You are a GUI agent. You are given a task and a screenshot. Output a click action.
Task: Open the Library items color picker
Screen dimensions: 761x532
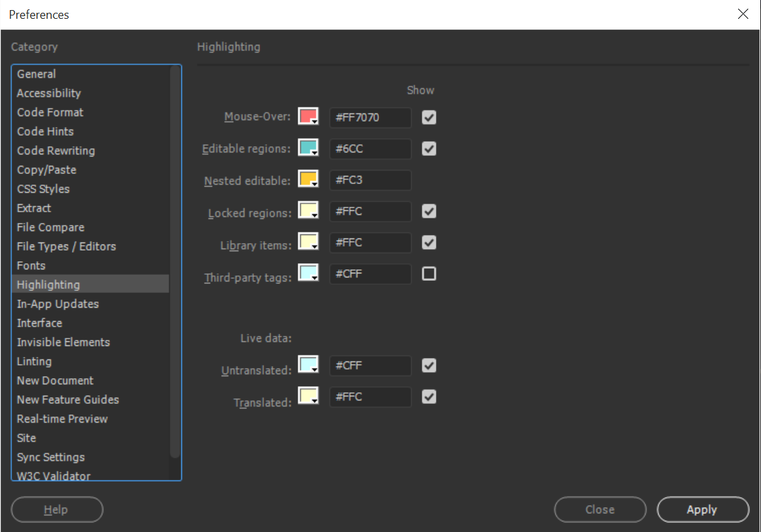pos(306,240)
